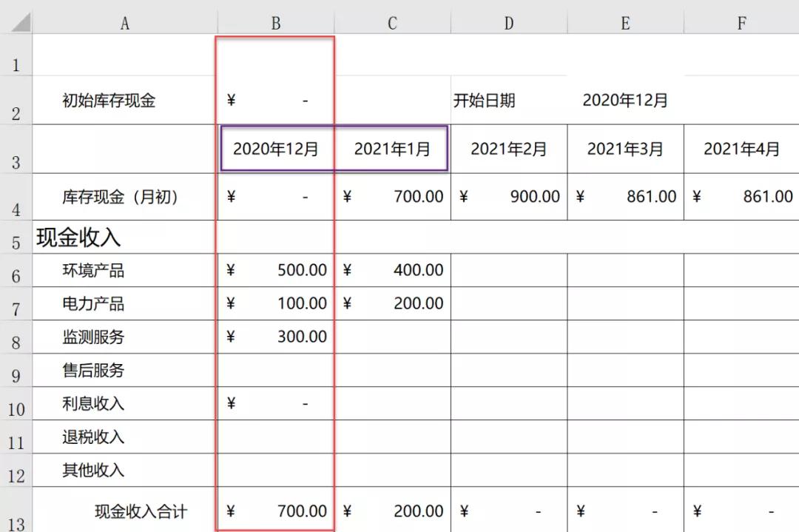
Task: Click the 2020年12月 start date value in column E
Action: point(624,101)
